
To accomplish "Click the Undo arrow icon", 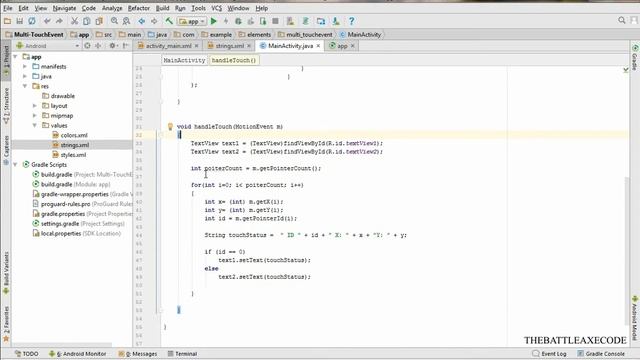I will 47,21.
